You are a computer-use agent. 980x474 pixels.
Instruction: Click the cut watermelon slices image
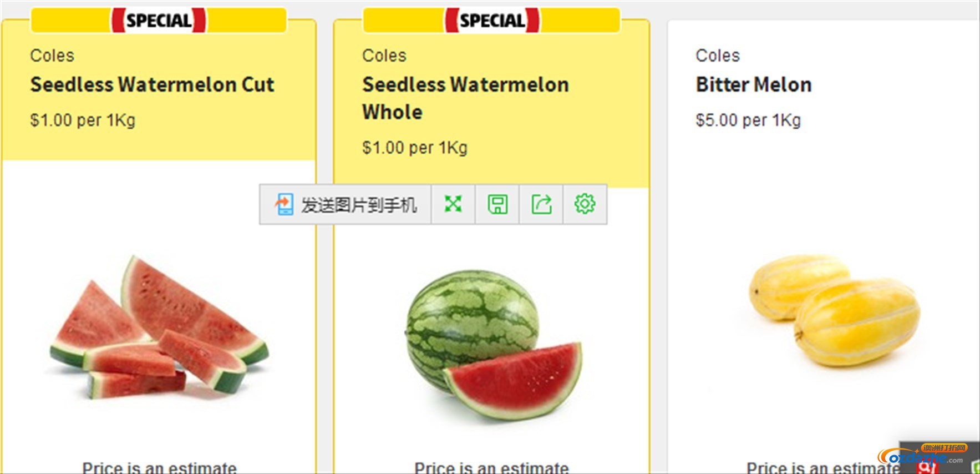pyautogui.click(x=159, y=327)
